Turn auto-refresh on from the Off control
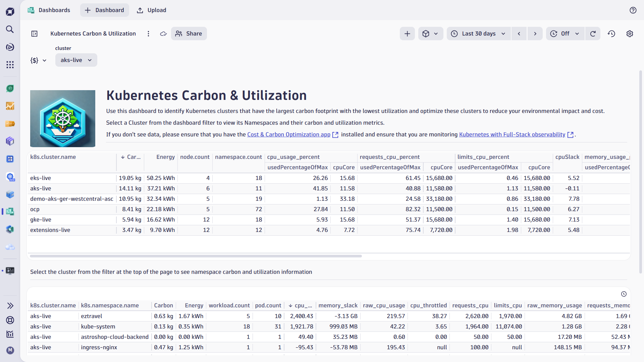 565,34
